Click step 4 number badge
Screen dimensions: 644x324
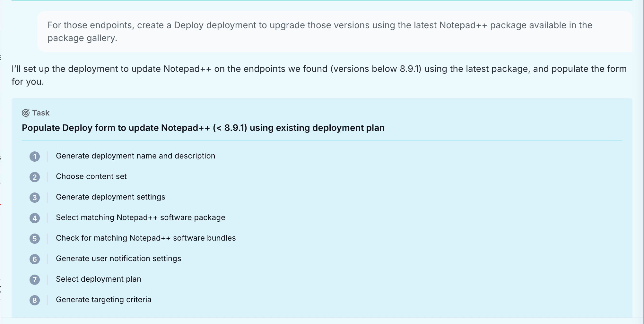point(35,218)
